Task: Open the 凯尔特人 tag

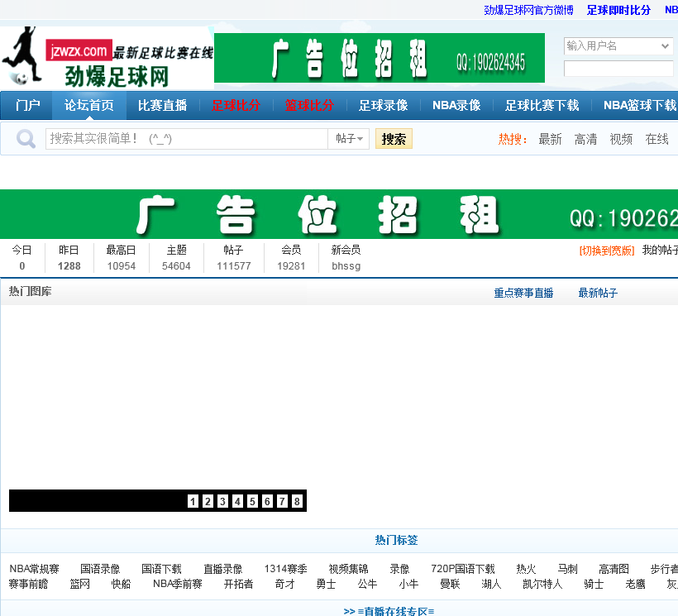Action: coord(542,584)
